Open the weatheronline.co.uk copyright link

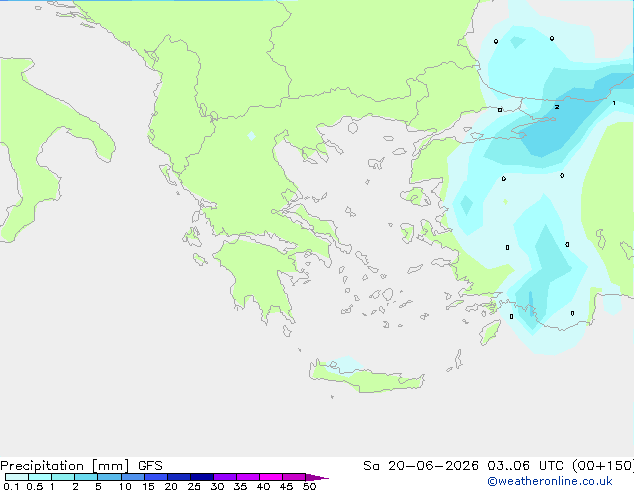pos(550,481)
